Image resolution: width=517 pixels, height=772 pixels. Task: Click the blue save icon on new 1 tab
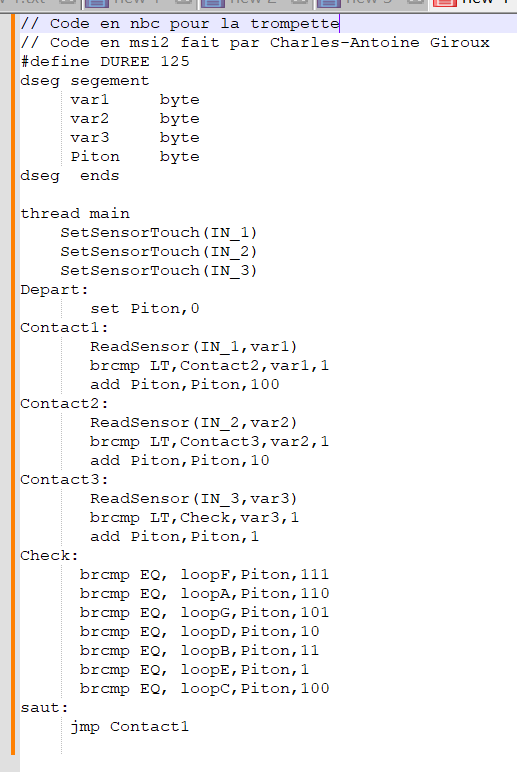97,3
